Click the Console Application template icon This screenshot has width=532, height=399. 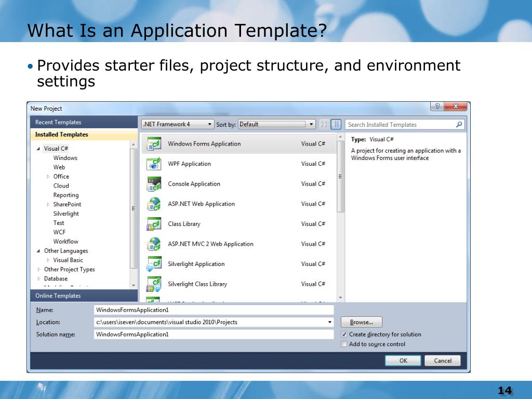154,184
